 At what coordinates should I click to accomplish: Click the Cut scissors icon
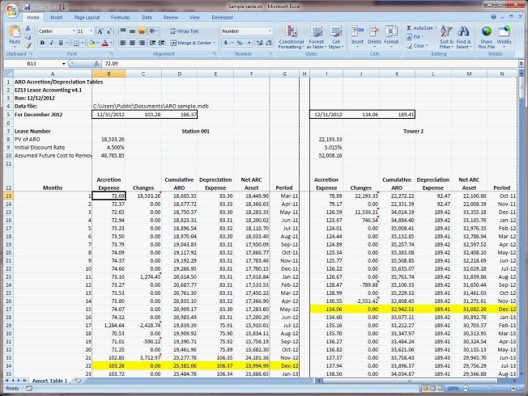pos(28,29)
